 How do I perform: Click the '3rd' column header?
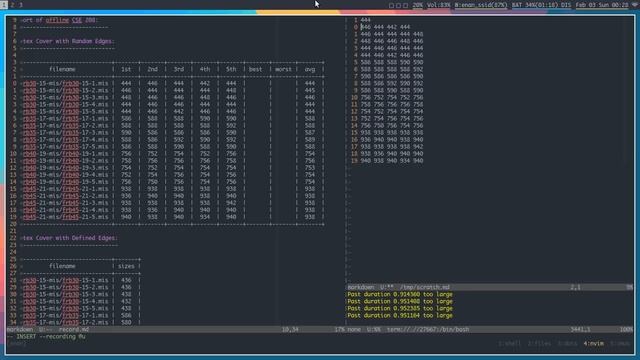pos(179,69)
